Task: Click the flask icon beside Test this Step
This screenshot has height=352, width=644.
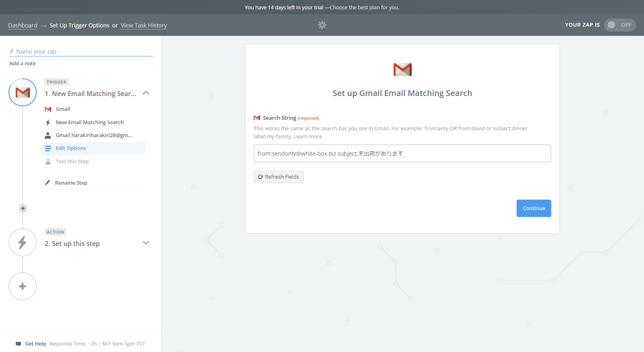Action: 48,161
